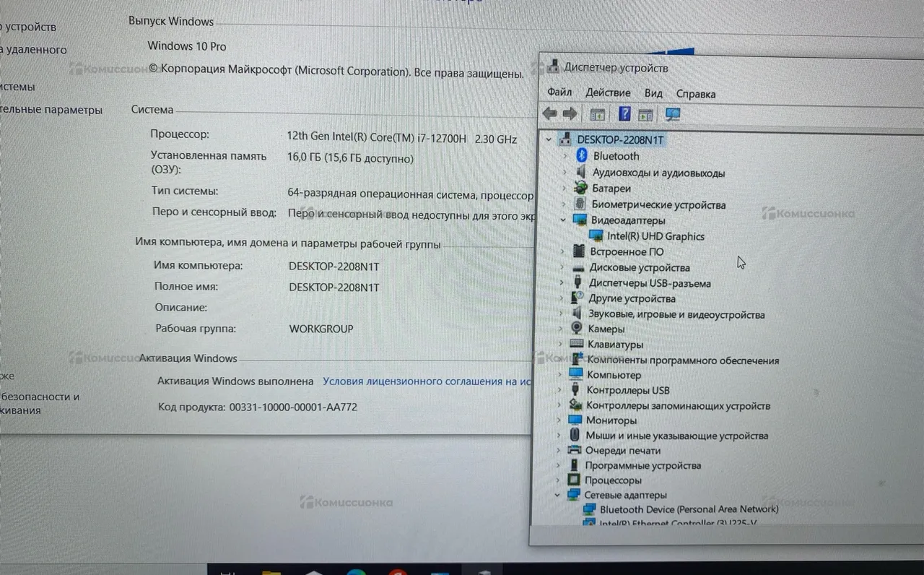The width and height of the screenshot is (924, 575).
Task: Click the 16,0 ГБ installed memory value
Action: 351,158
